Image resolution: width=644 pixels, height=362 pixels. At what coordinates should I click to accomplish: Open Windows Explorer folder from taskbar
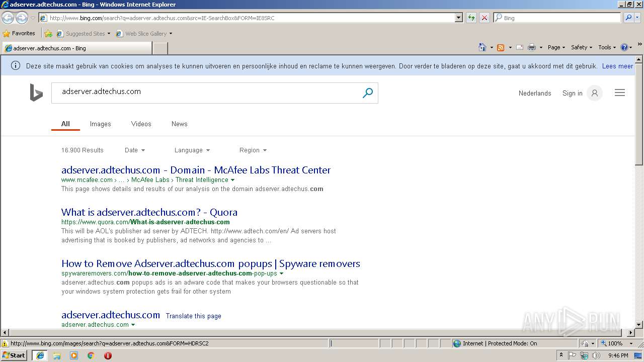click(57, 355)
